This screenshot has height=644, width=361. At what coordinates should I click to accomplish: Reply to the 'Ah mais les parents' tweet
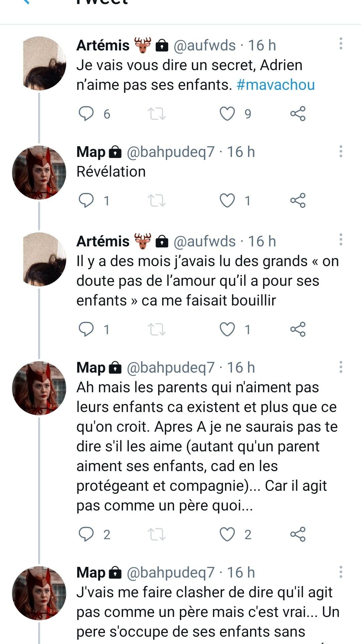tap(86, 534)
